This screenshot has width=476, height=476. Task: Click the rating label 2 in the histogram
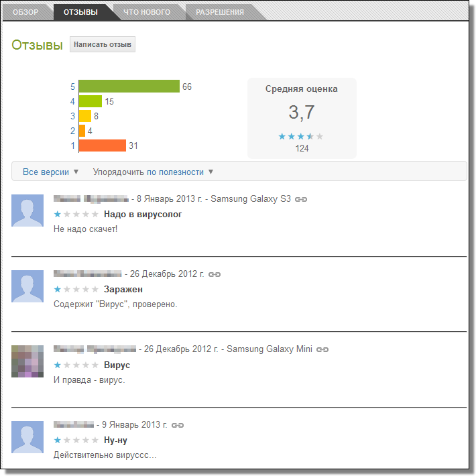pyautogui.click(x=72, y=131)
